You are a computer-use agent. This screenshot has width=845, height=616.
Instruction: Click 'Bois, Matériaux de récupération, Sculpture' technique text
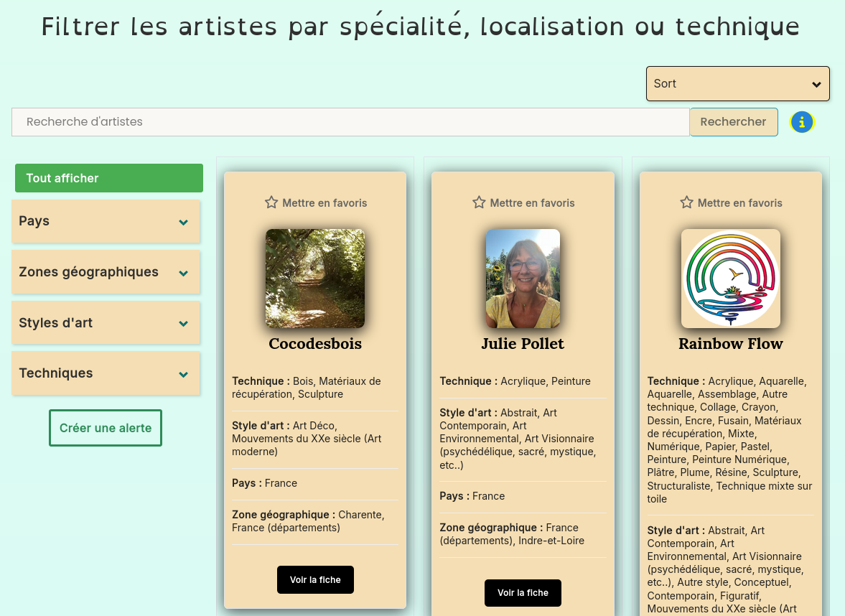coord(307,388)
